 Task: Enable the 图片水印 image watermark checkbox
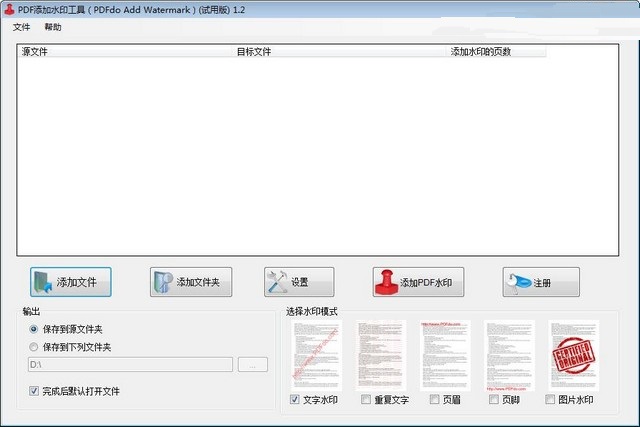pos(551,400)
